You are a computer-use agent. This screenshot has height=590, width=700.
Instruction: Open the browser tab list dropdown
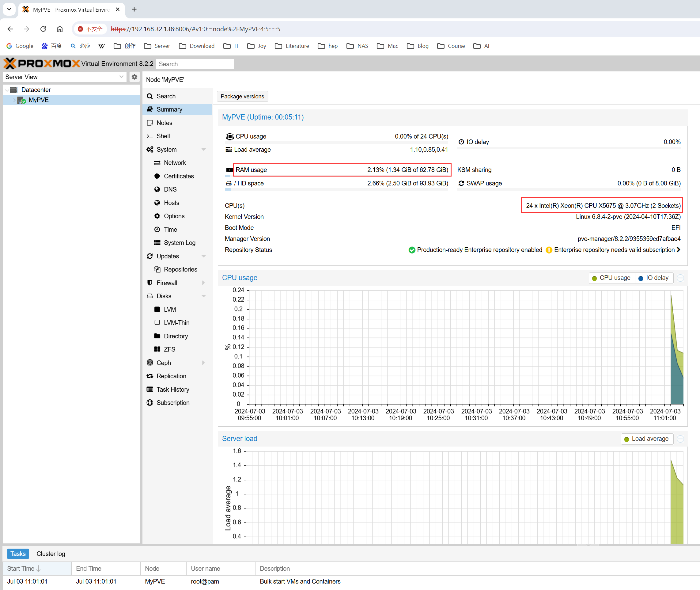coord(9,9)
